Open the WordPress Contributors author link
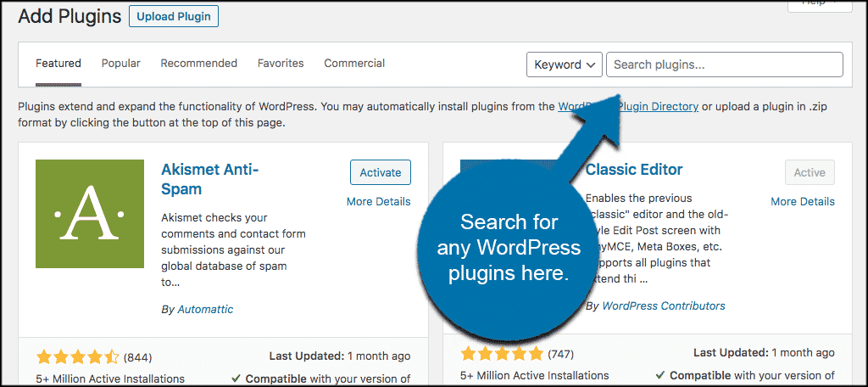This screenshot has height=387, width=868. [663, 306]
